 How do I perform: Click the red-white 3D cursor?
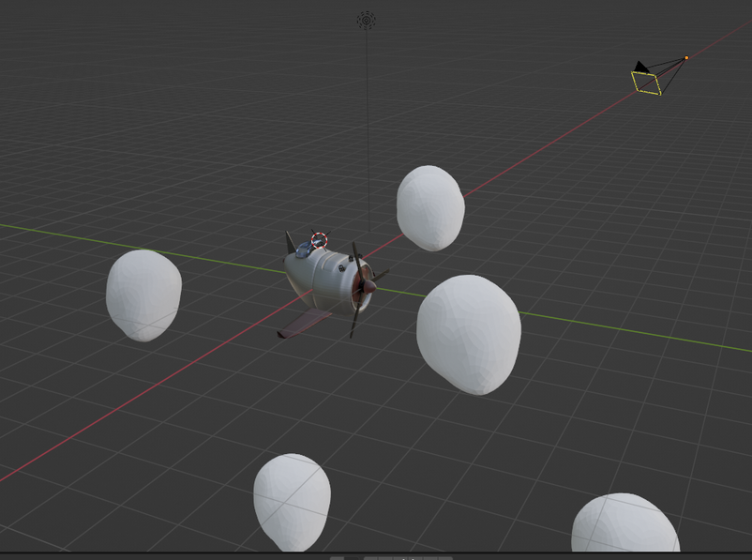[320, 241]
